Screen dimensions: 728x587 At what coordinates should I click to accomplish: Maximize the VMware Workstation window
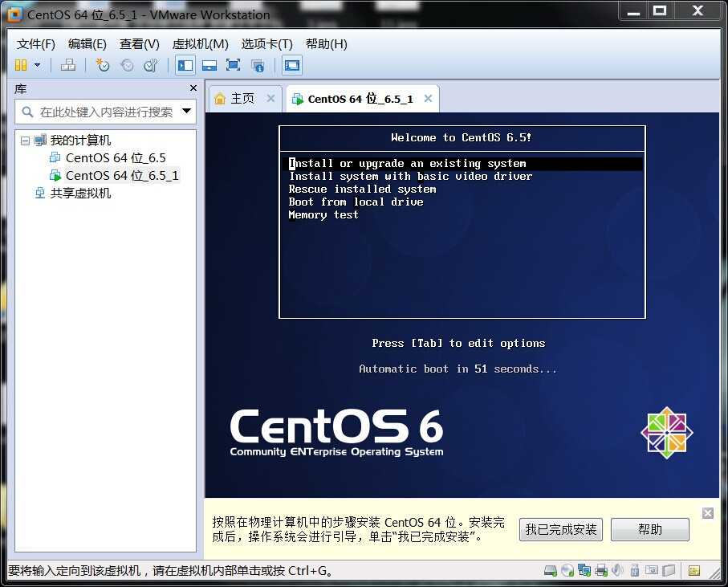click(660, 11)
